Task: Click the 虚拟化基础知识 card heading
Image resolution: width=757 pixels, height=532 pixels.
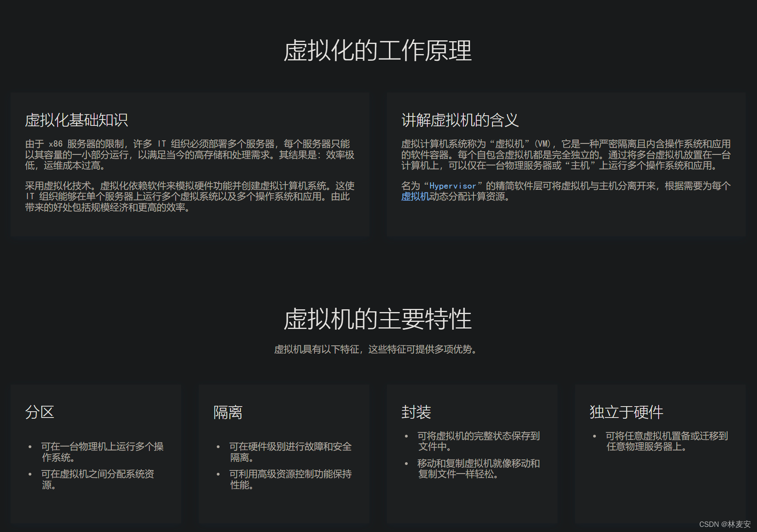Action: point(76,120)
